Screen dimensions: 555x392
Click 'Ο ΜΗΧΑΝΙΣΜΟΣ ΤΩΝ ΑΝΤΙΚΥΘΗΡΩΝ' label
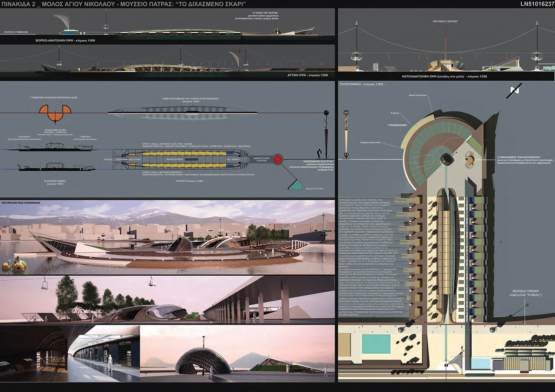(x=519, y=157)
